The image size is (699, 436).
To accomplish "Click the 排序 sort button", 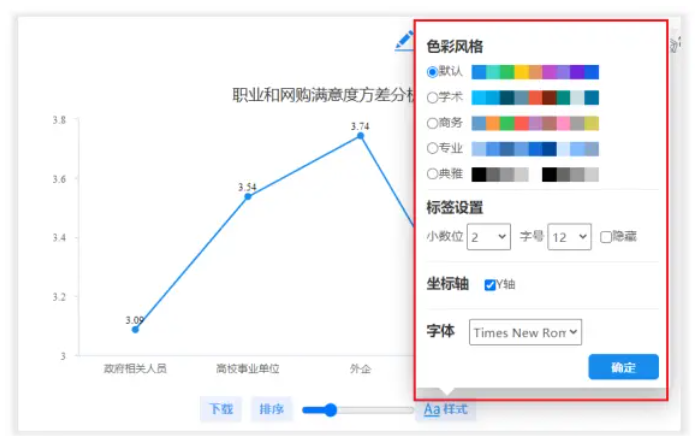I will [x=271, y=409].
